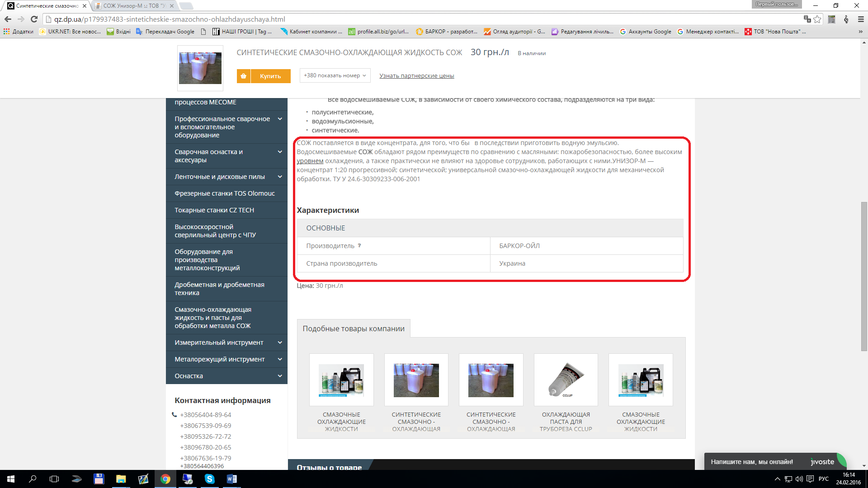Click the calculator extension icon

[831, 19]
